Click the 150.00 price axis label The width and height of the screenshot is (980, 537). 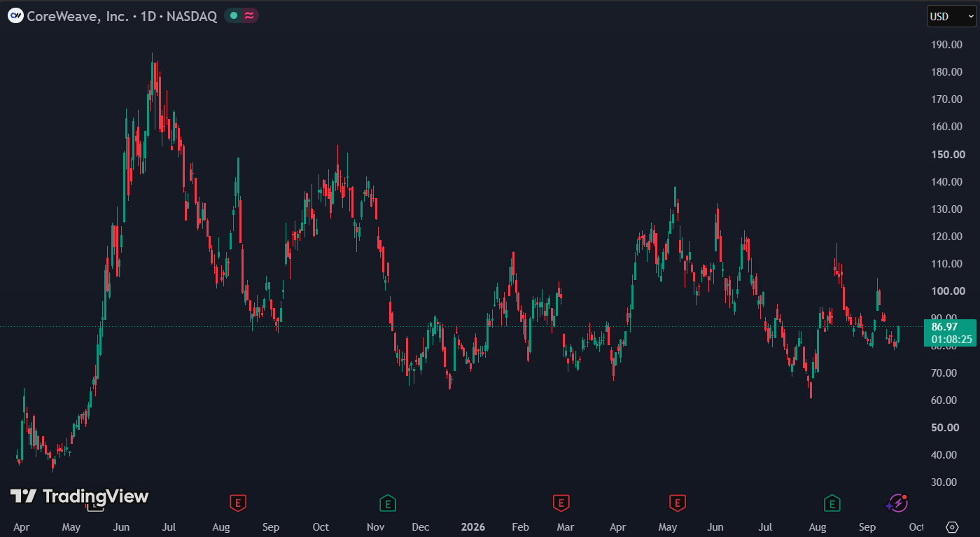tap(948, 154)
